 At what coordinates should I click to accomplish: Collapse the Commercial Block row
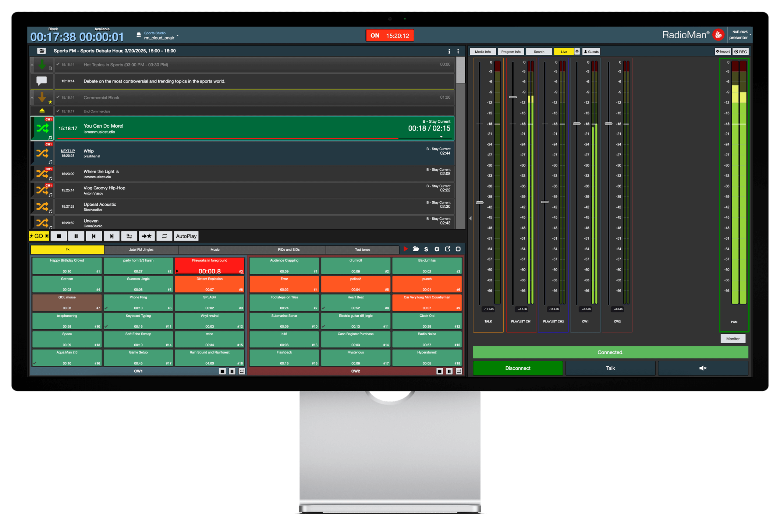(x=32, y=98)
